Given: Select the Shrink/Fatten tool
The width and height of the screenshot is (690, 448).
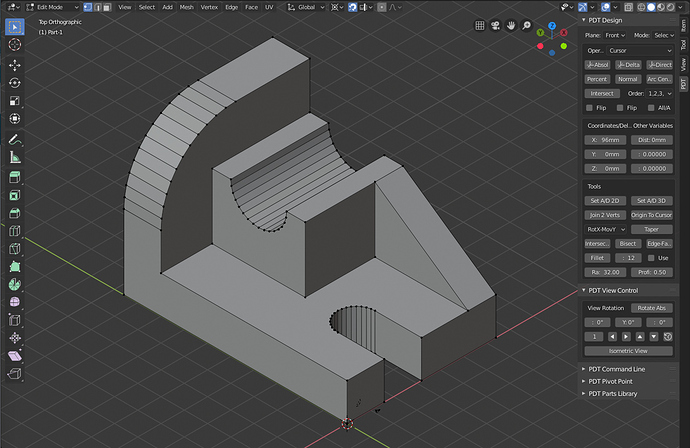Looking at the screenshot, I should coord(15,338).
